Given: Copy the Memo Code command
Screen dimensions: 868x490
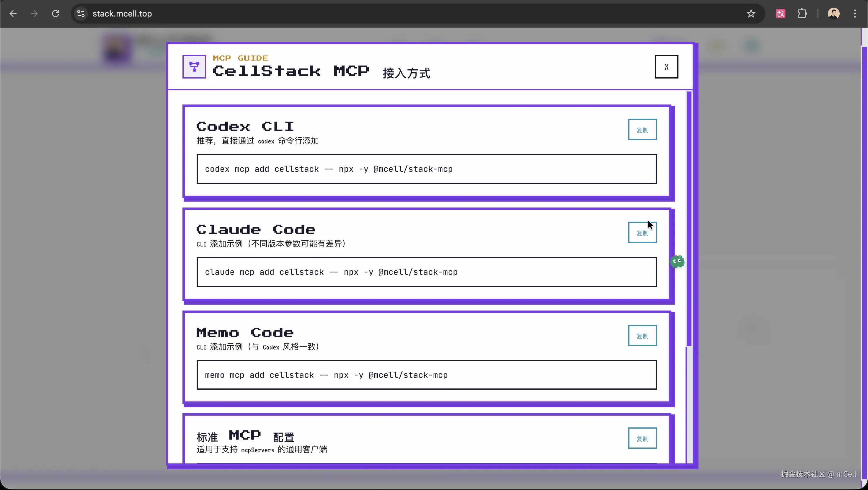Looking at the screenshot, I should pyautogui.click(x=642, y=336).
